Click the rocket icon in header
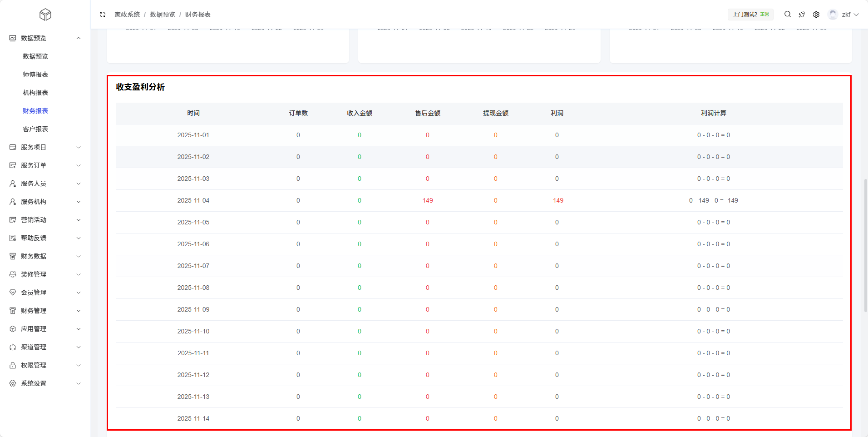This screenshot has width=868, height=437. pos(802,15)
